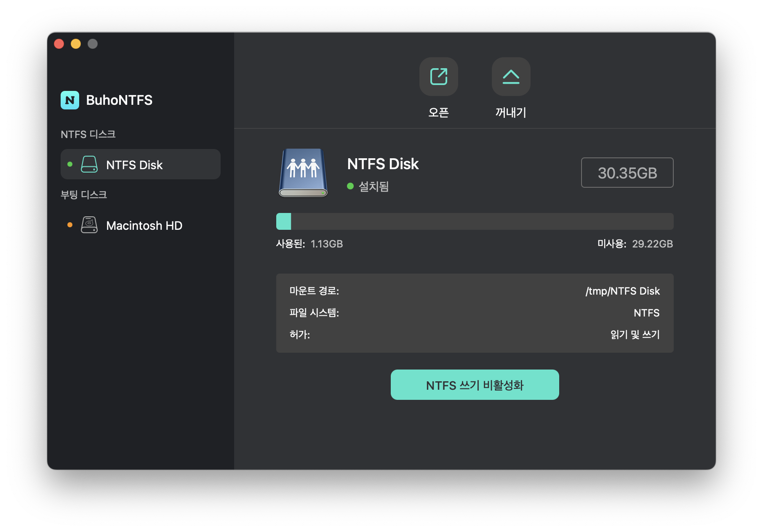This screenshot has height=532, width=763.
Task: Click the 설치됨 mounted status text
Action: click(373, 186)
